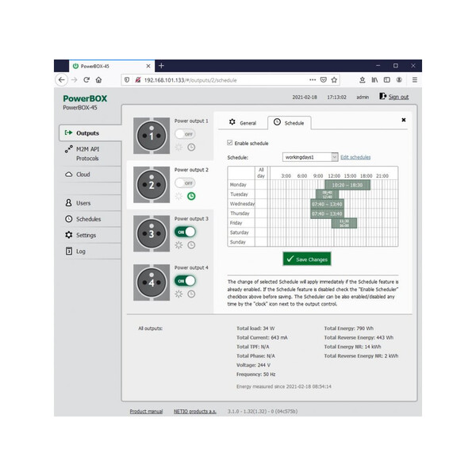Screen dimensions: 476x476
Task: Uncheck the Enable schedule checkbox
Action: [230, 144]
